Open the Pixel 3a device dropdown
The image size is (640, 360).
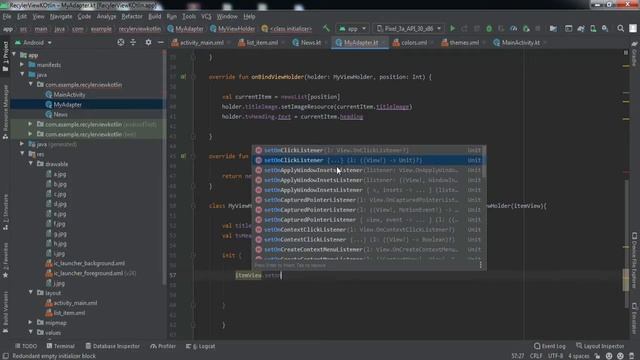[409, 29]
